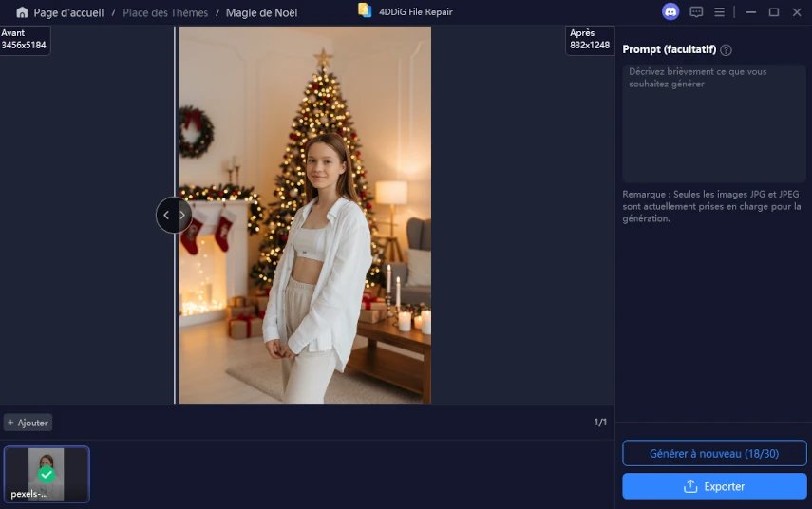
Task: Click the 1/1 page counter
Action: [600, 423]
